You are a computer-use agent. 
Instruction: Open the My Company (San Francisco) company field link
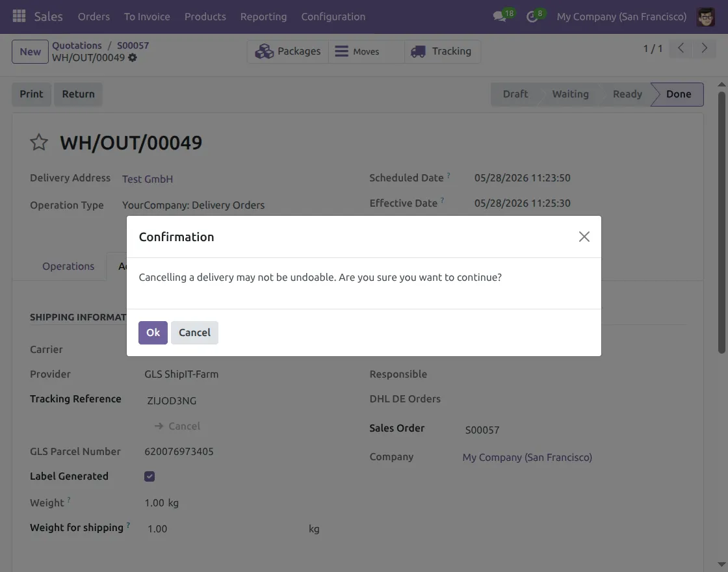tap(527, 458)
